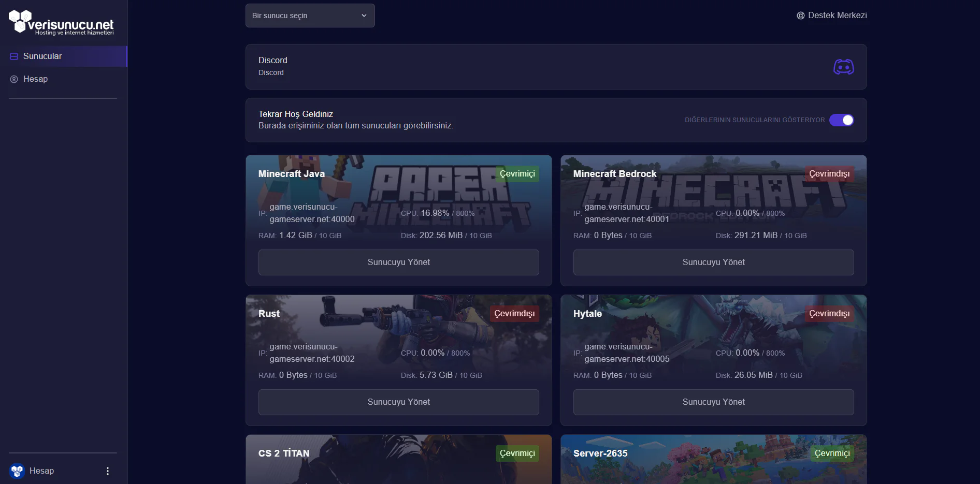This screenshot has width=980, height=484.
Task: Click the gameserver.net:40000 IP address
Action: [312, 213]
